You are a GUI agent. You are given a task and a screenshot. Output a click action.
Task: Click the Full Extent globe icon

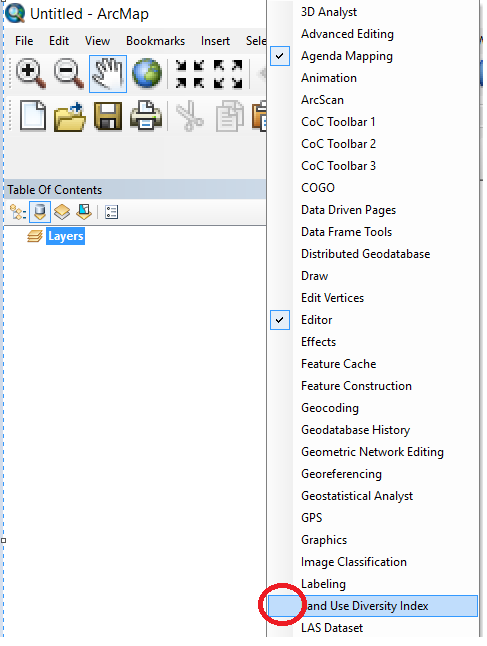[147, 73]
